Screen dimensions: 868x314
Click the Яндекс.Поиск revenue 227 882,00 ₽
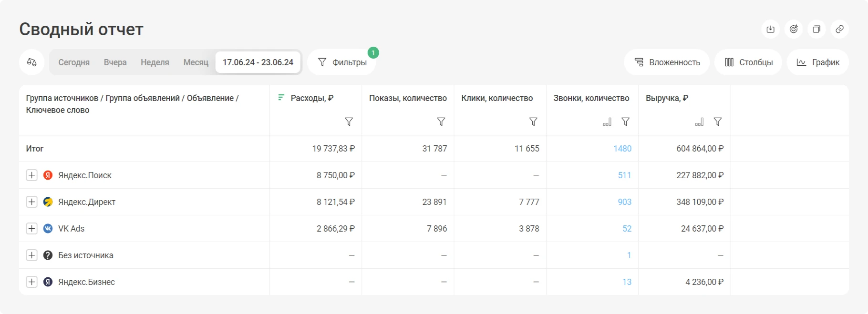(700, 175)
